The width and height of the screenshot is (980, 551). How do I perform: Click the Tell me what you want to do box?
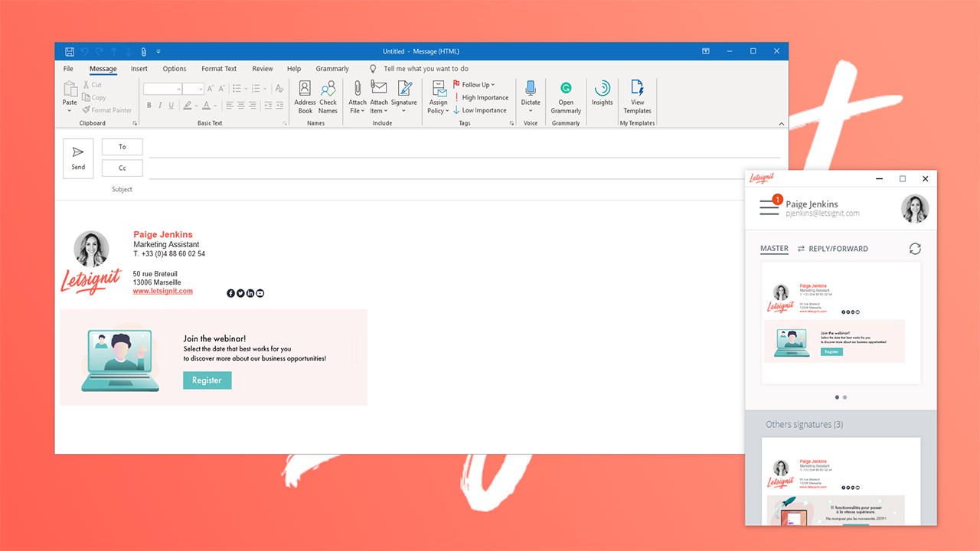[x=426, y=69]
